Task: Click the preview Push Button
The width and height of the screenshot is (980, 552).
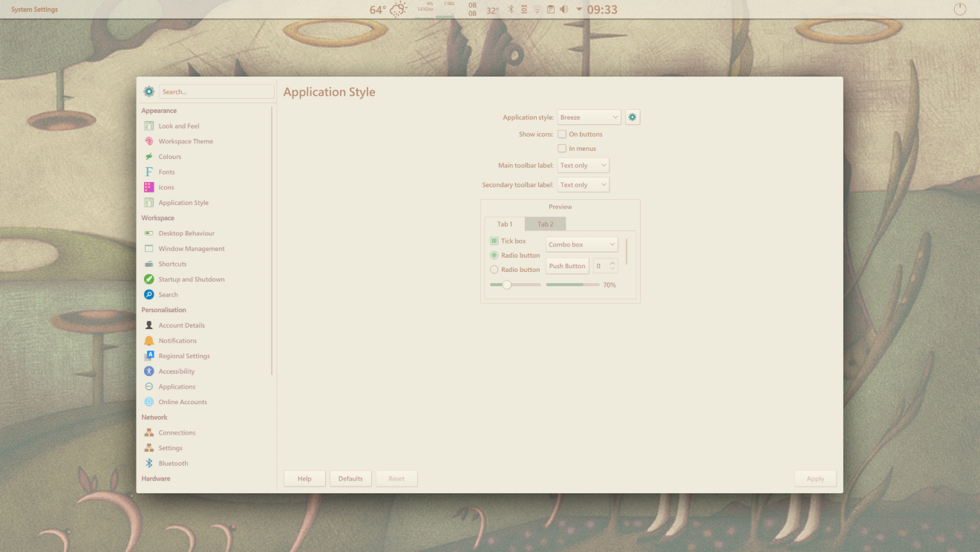Action: pyautogui.click(x=567, y=266)
